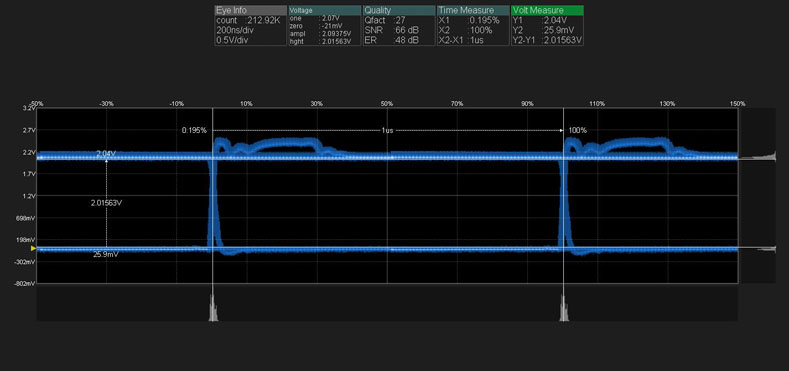This screenshot has width=789, height=371.
Task: Select the Eye Info panel header
Action: 251,10
